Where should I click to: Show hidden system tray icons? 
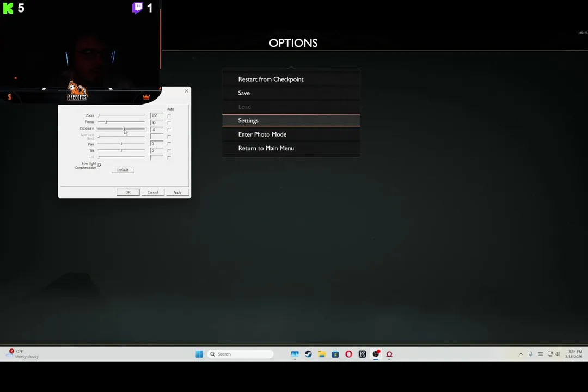pos(521,354)
